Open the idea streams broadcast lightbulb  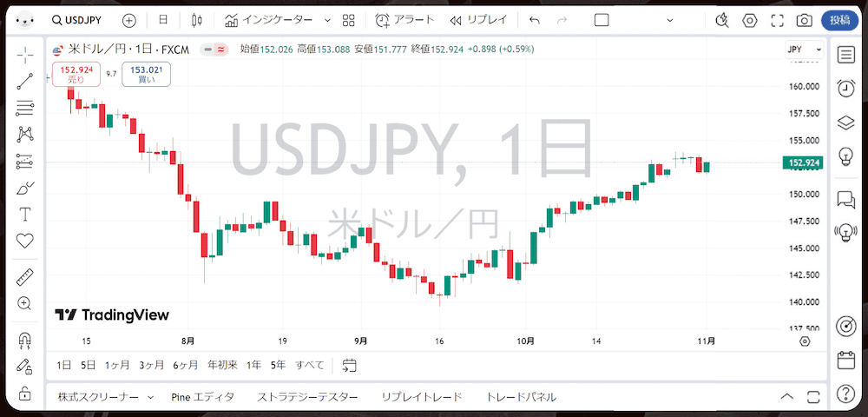[845, 233]
